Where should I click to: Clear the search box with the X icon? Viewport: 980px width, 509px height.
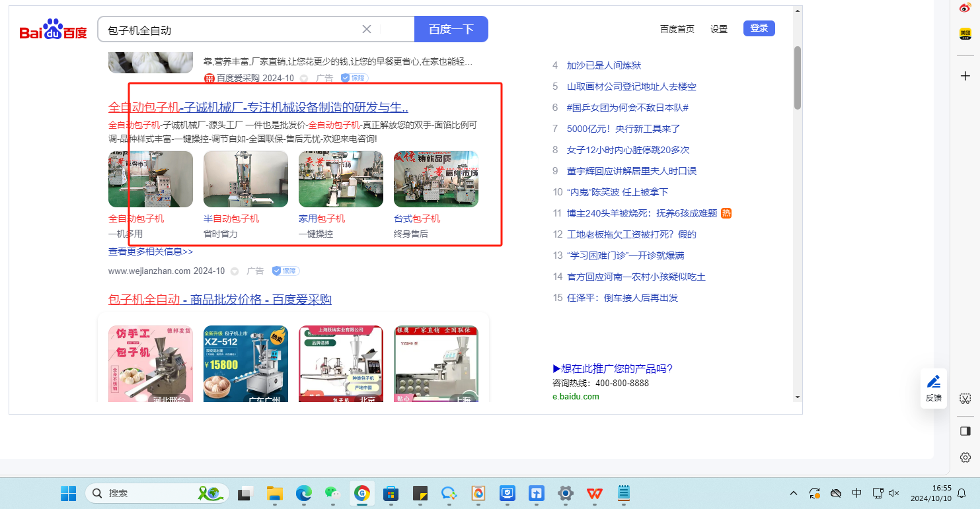click(367, 29)
